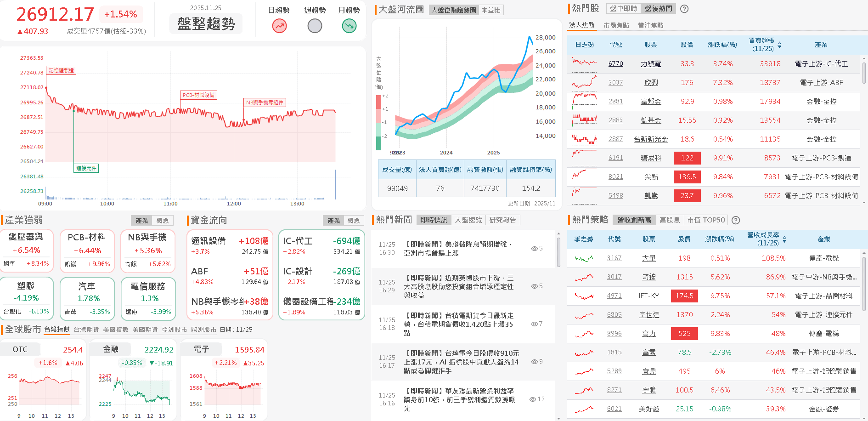Switch 資金流向 to 概念 view
The height and width of the screenshot is (421, 868).
354,220
